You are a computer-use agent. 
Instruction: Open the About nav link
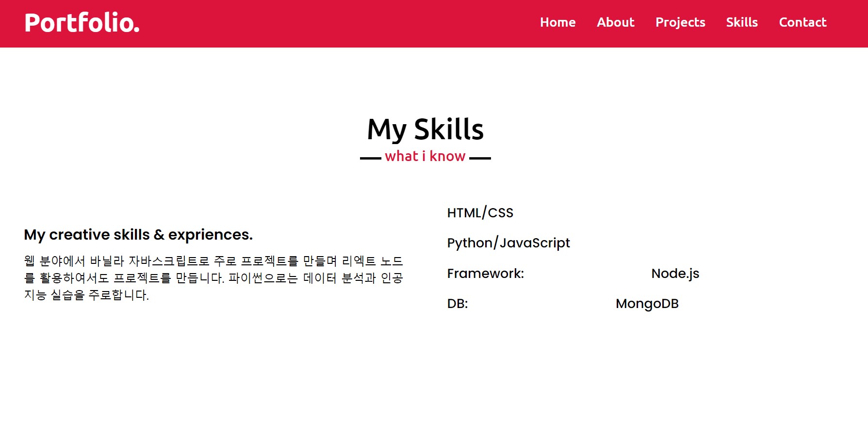tap(615, 22)
